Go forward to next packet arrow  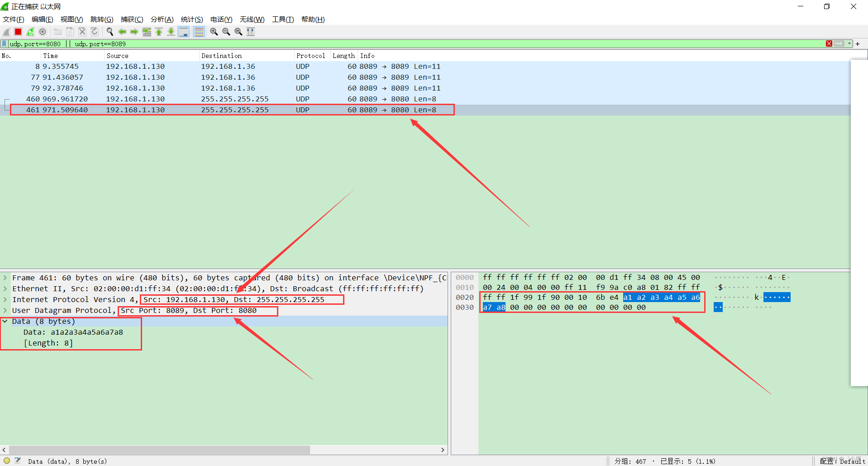click(x=134, y=32)
